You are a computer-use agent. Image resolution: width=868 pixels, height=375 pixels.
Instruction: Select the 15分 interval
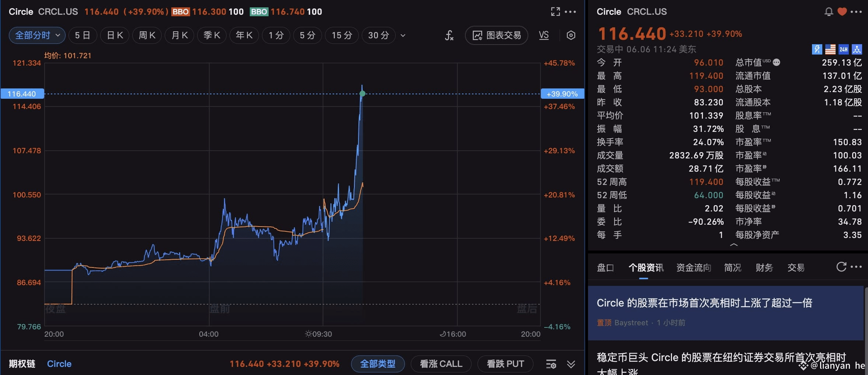[x=342, y=35]
